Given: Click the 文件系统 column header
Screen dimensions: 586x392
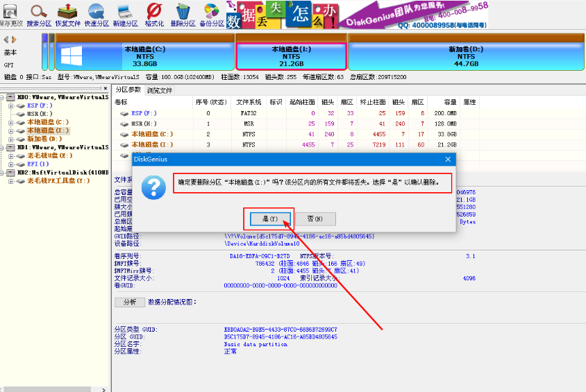Looking at the screenshot, I should (x=248, y=102).
